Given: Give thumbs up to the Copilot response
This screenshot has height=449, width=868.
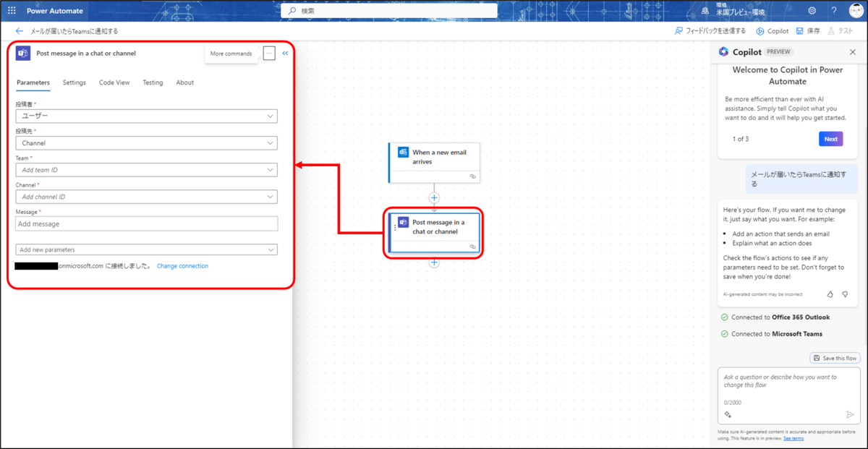Looking at the screenshot, I should 830,294.
